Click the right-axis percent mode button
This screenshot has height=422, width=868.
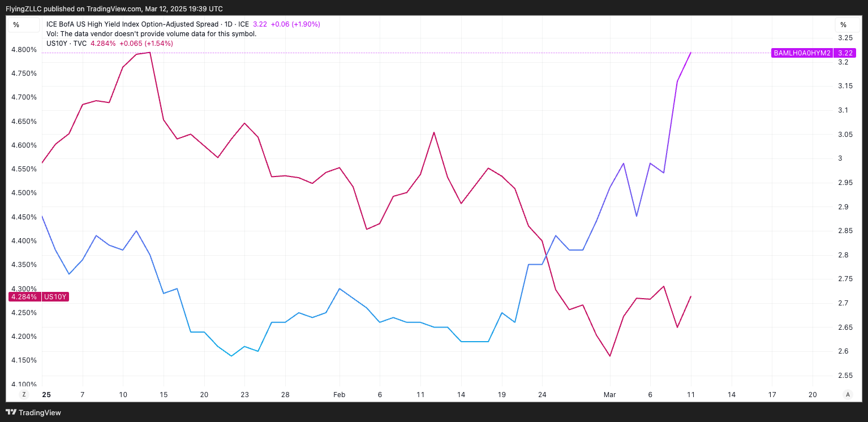click(x=846, y=24)
